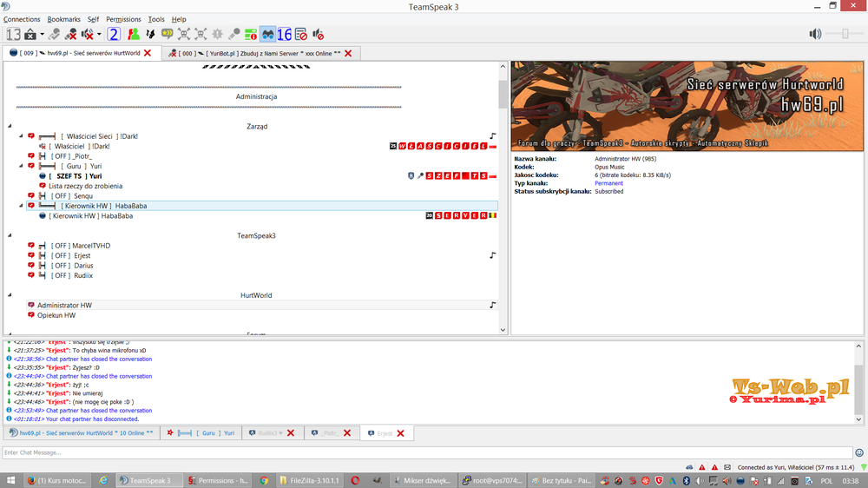The width and height of the screenshot is (868, 488).
Task: Click the blue '2' toolbar icon
Action: (x=114, y=35)
